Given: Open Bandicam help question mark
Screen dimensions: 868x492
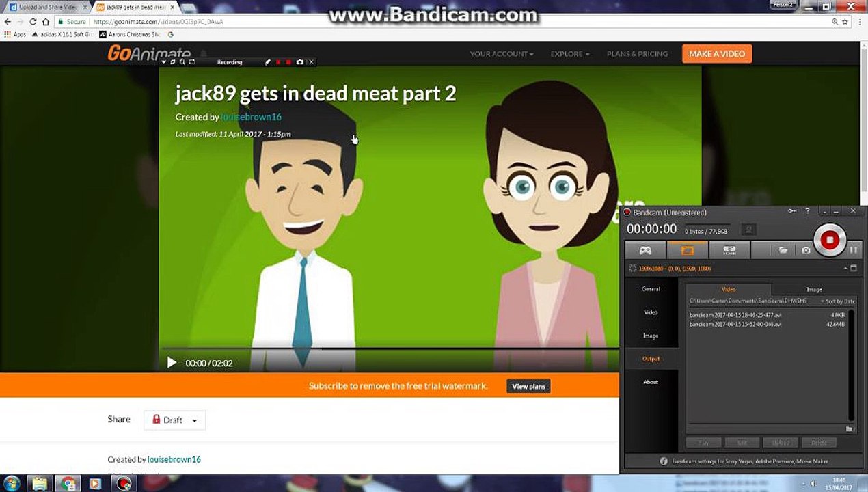Looking at the screenshot, I should 807,212.
